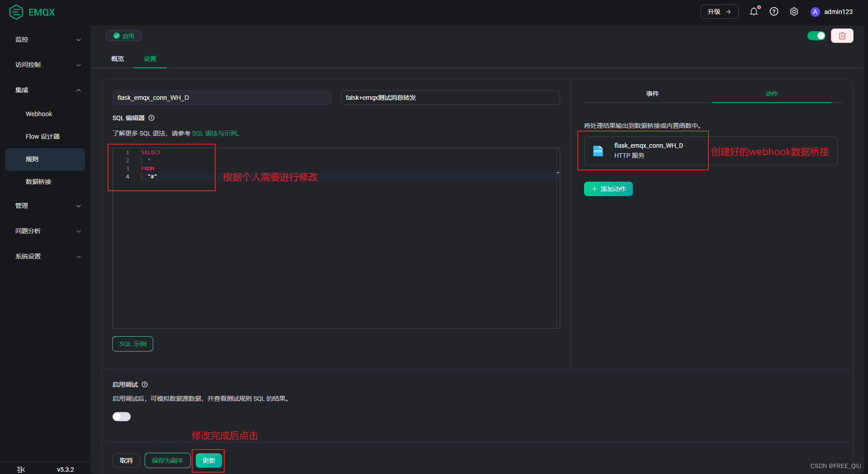Click the 取消 button
868x474 pixels.
(x=126, y=460)
